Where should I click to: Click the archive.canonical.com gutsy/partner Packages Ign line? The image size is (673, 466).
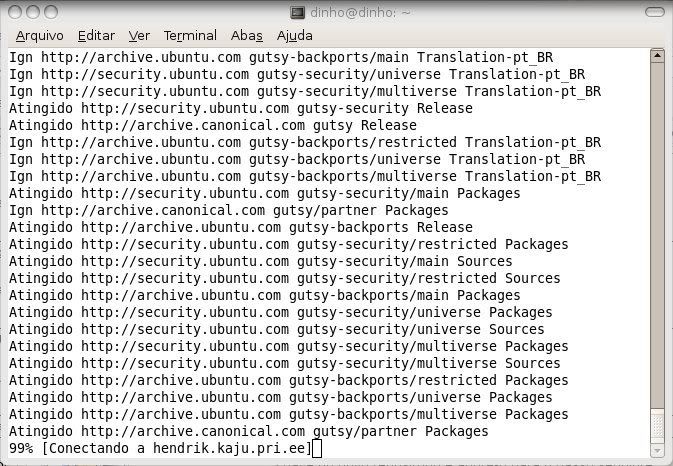[228, 210]
